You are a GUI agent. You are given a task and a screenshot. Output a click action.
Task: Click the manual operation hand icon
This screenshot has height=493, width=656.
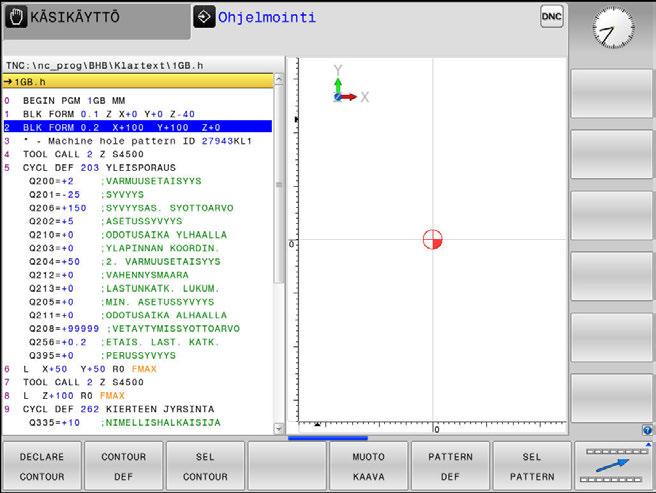click(16, 17)
